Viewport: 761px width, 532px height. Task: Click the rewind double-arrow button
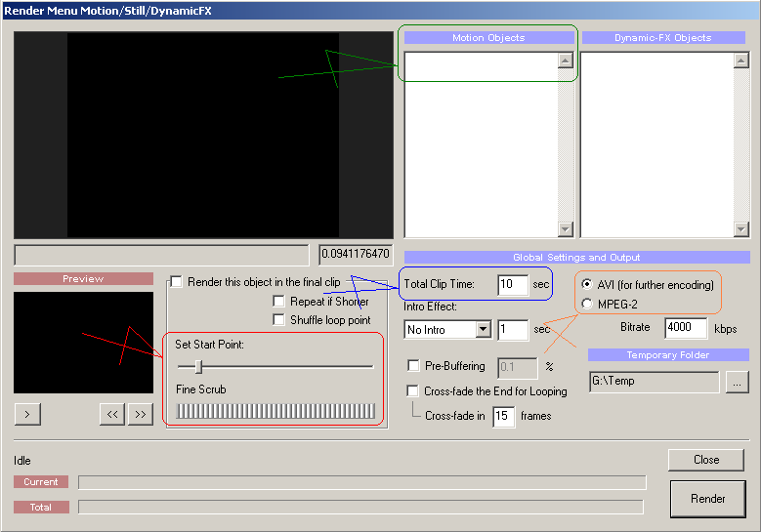click(112, 414)
